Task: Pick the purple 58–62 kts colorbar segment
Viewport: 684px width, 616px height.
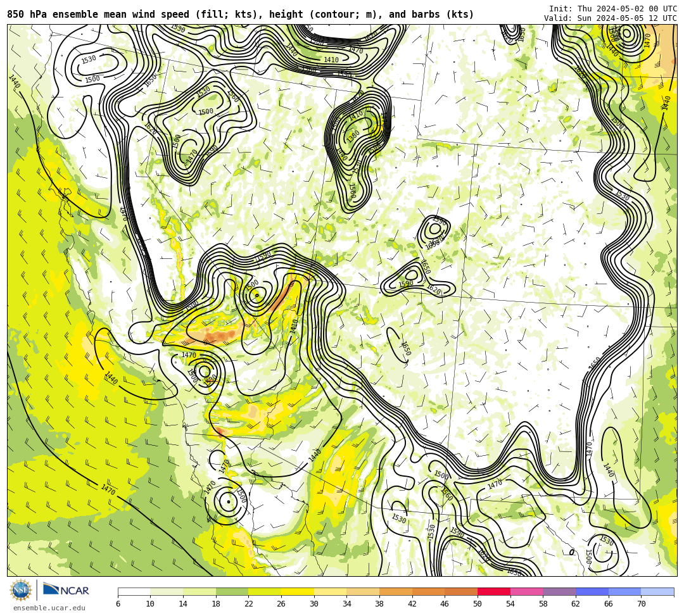Action: click(x=559, y=592)
